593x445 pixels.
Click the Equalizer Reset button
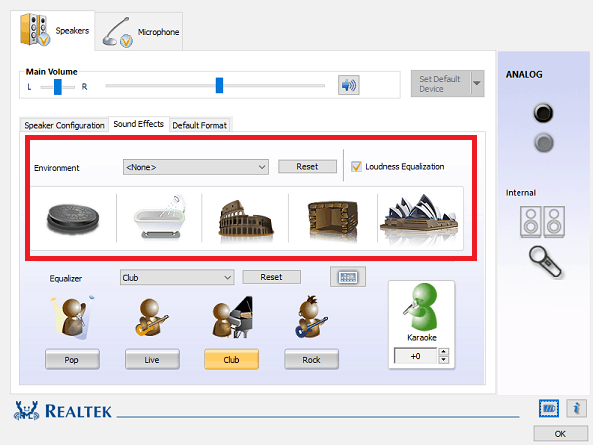(x=271, y=277)
